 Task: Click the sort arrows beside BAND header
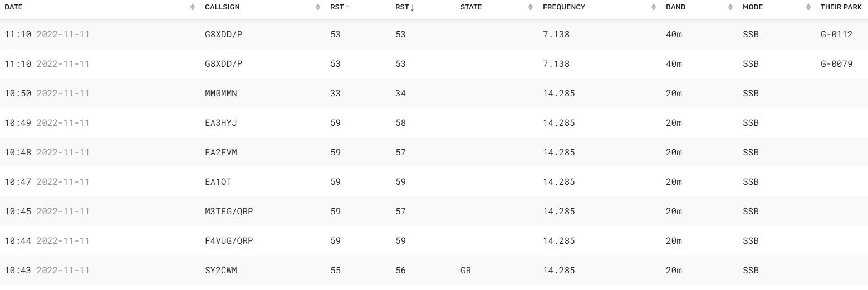(730, 7)
